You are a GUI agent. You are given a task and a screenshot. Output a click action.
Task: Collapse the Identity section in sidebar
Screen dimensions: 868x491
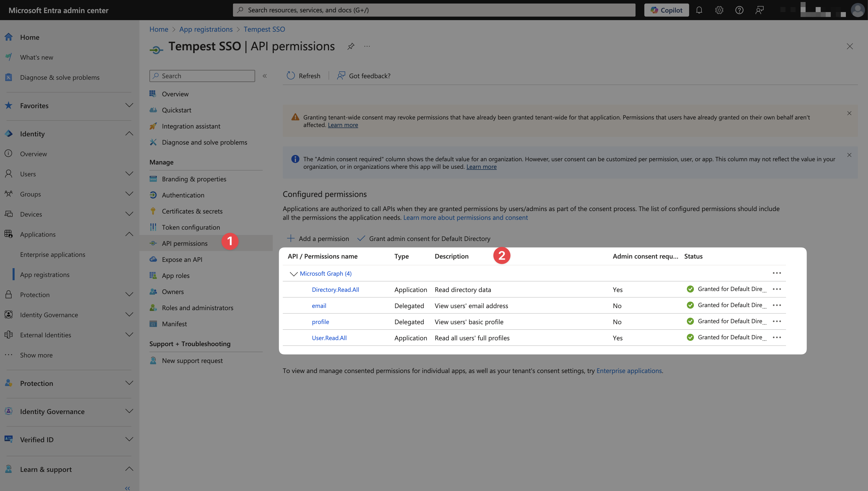point(129,134)
